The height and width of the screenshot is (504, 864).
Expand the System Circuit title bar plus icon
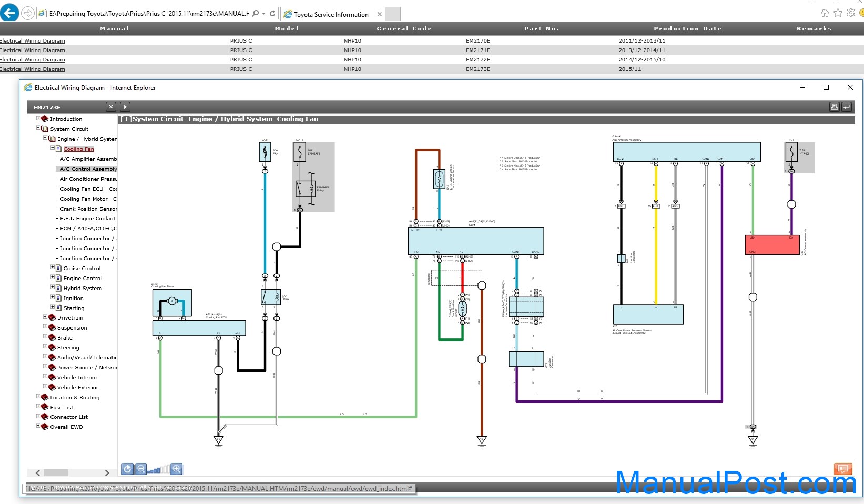126,119
